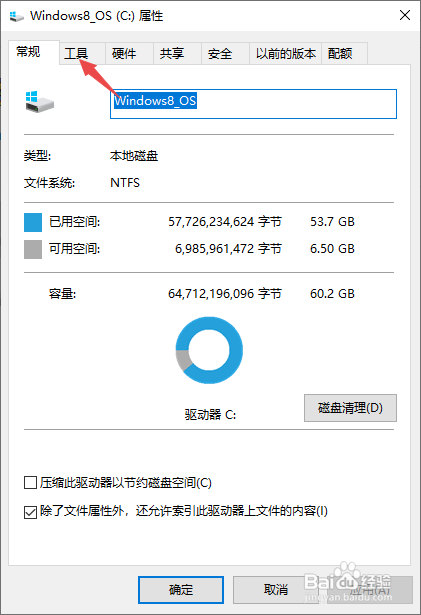The height and width of the screenshot is (615, 421).
Task: Click the 57,726,234,624 字节 value
Action: coord(225,222)
